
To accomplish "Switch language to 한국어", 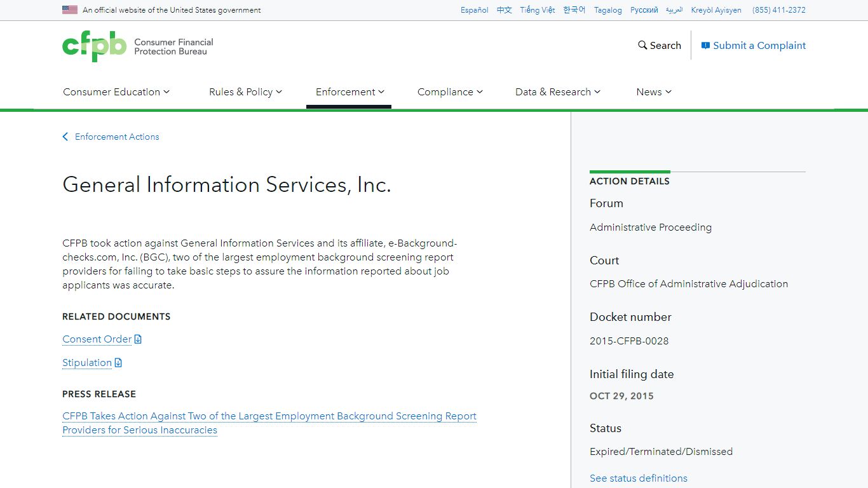I will point(574,10).
